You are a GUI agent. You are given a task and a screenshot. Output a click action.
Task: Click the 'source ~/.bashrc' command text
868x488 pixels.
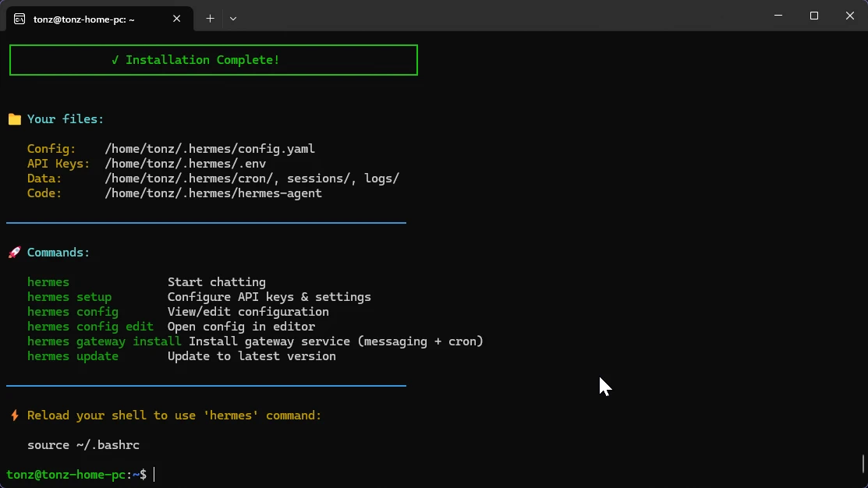83,445
